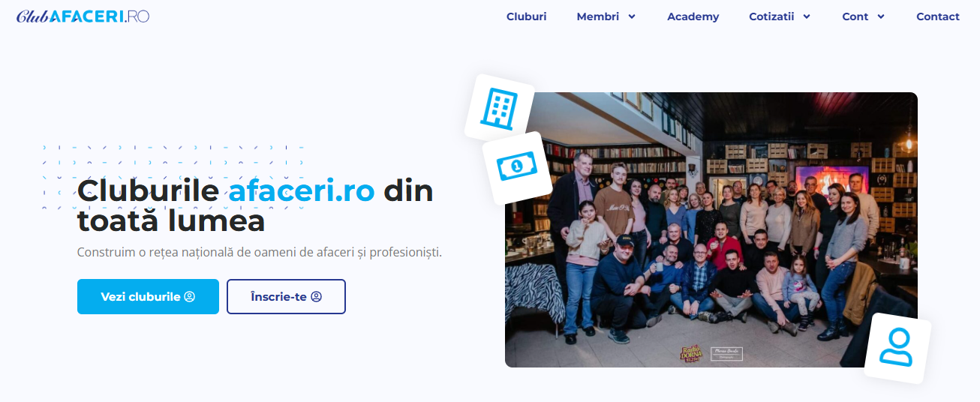980x402 pixels.
Task: Click the building icon card
Action: [x=499, y=107]
